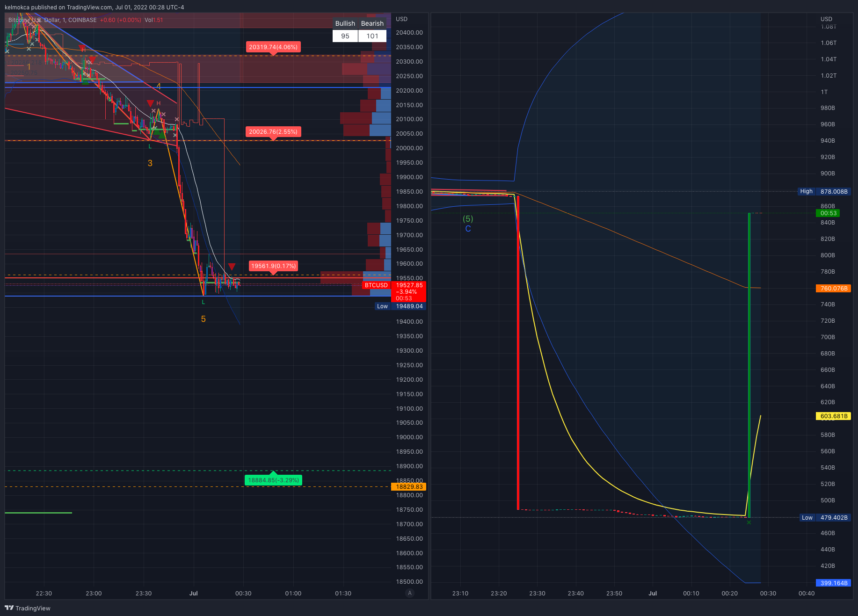Select red down-triangle marker near 19561.9 label

click(x=232, y=267)
